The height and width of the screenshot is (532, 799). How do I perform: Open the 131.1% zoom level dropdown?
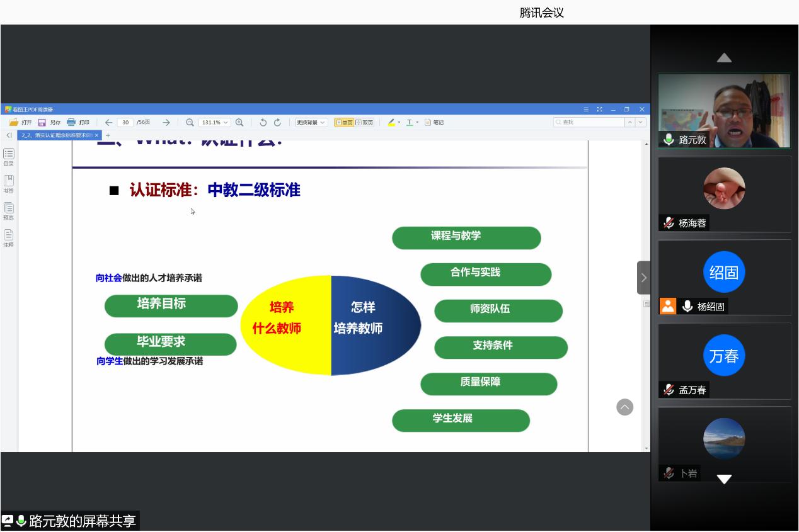pyautogui.click(x=215, y=123)
